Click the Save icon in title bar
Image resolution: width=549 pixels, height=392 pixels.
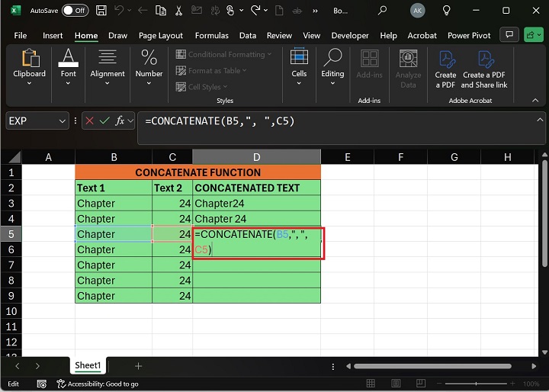tap(101, 11)
